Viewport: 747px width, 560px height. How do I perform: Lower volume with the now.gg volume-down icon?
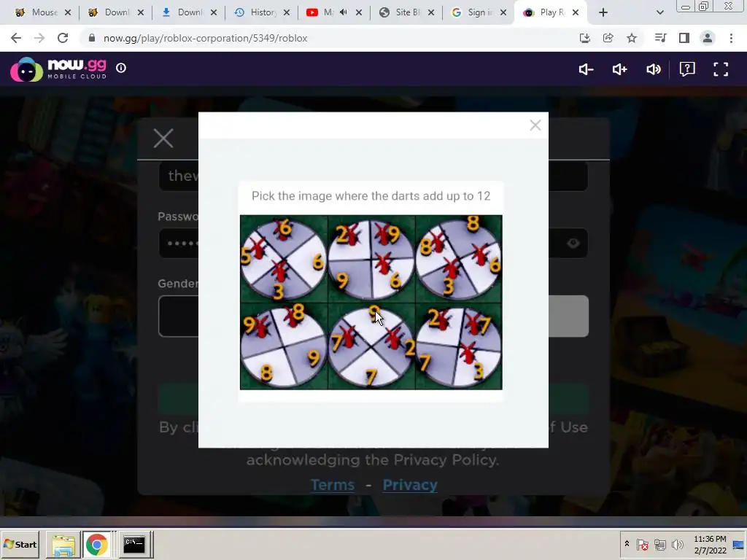(x=586, y=69)
